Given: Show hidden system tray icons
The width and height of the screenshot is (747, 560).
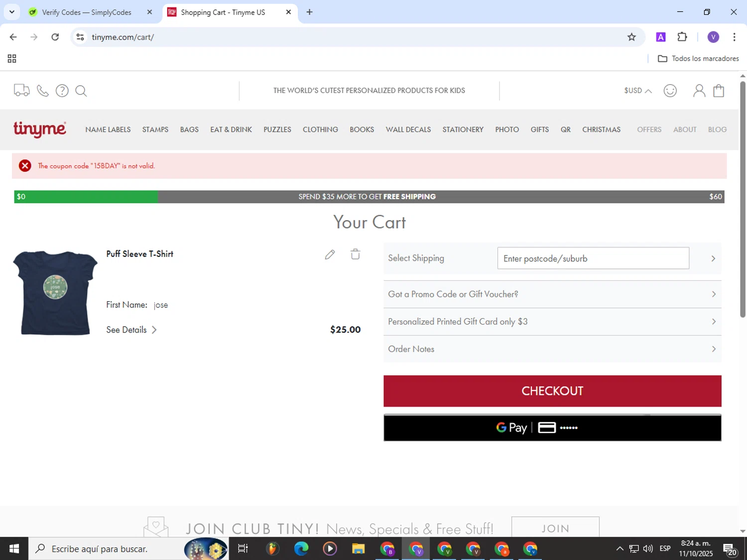Looking at the screenshot, I should point(620,549).
